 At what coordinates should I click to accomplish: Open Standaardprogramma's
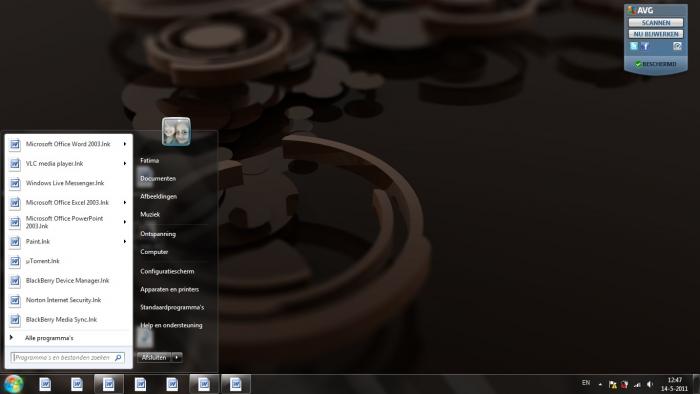(x=172, y=307)
